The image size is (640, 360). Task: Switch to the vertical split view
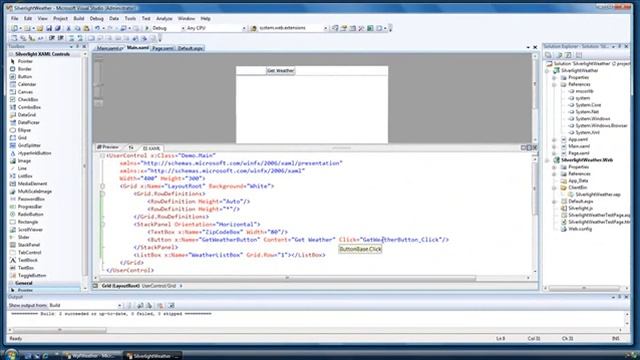(x=524, y=147)
